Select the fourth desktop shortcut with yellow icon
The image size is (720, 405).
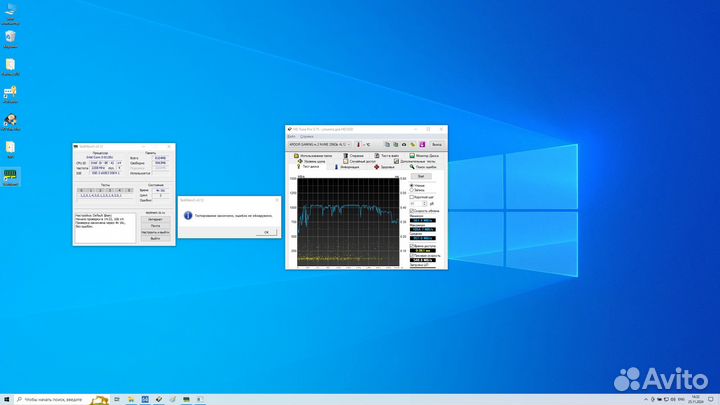(x=10, y=95)
